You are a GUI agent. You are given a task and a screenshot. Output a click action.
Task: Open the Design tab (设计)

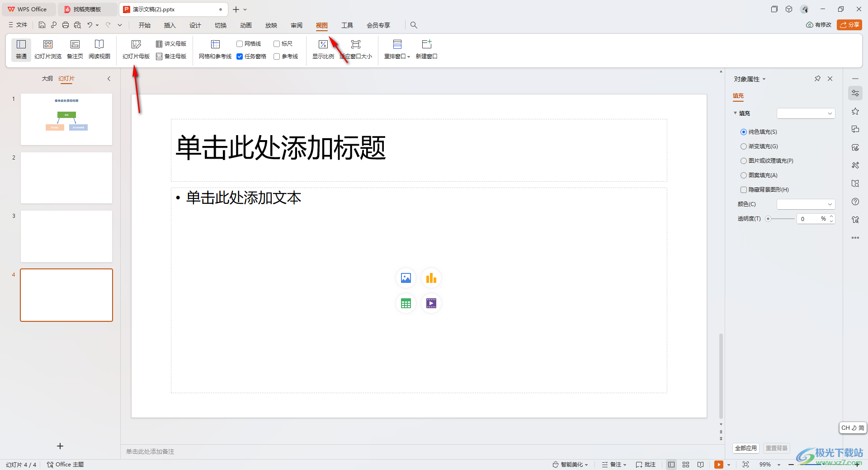pyautogui.click(x=195, y=25)
